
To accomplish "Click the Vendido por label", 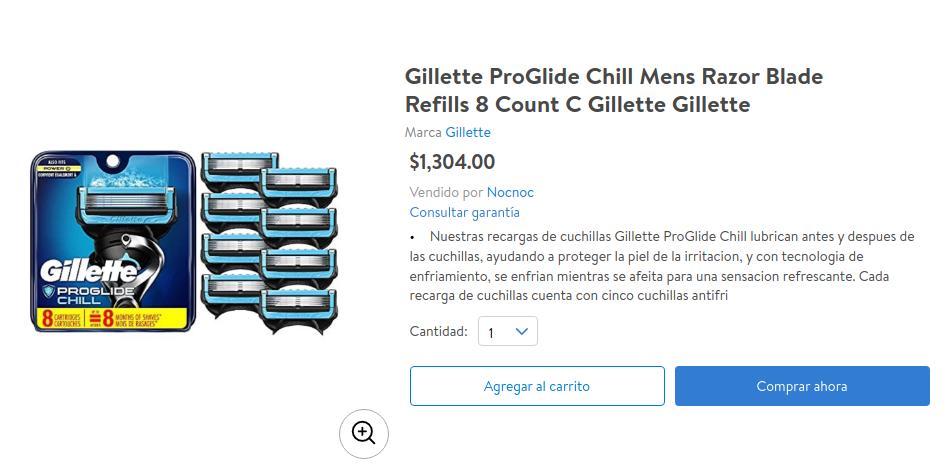I will click(446, 192).
